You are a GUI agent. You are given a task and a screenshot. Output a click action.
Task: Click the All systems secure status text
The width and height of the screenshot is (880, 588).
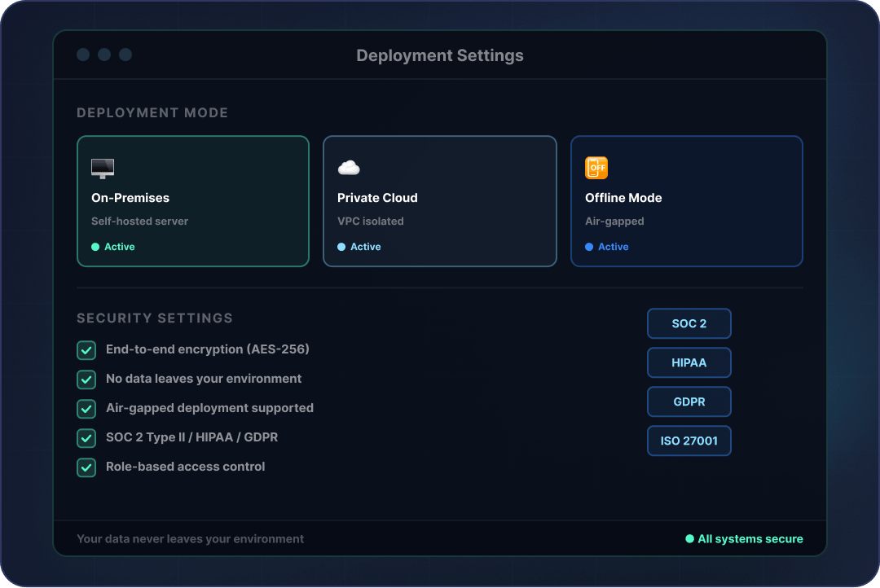click(x=750, y=538)
